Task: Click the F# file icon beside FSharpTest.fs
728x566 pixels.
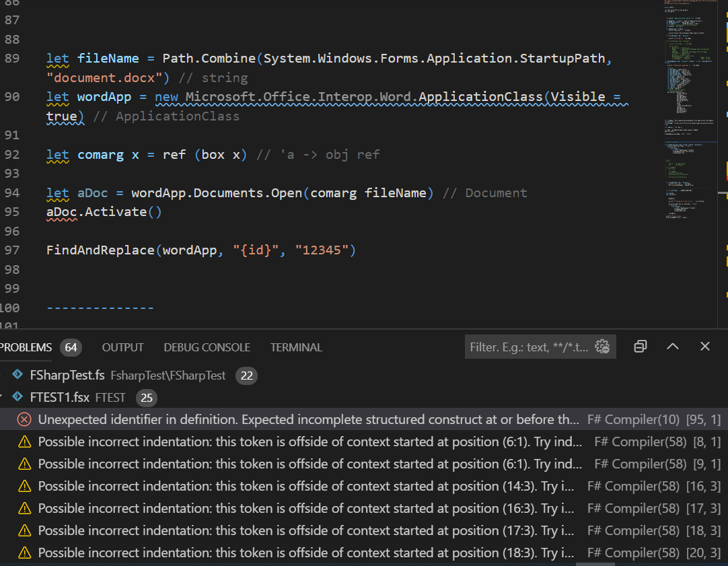Action: tap(18, 375)
